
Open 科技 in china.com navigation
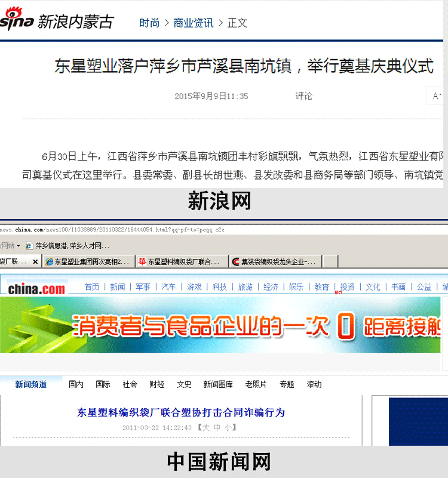click(x=220, y=287)
